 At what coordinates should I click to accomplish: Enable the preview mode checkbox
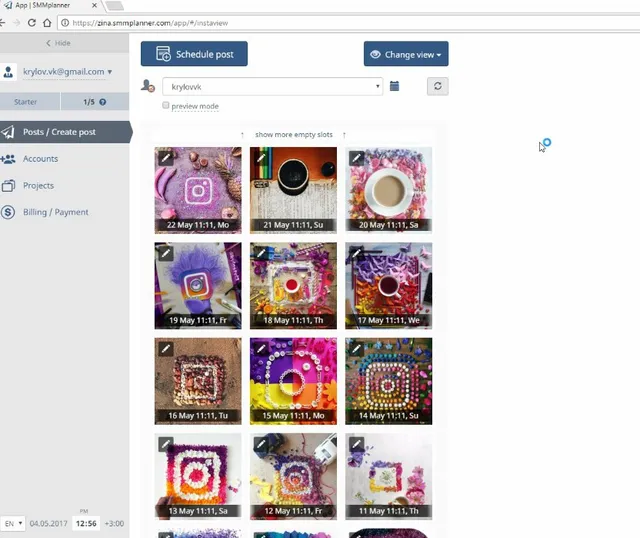[x=166, y=105]
